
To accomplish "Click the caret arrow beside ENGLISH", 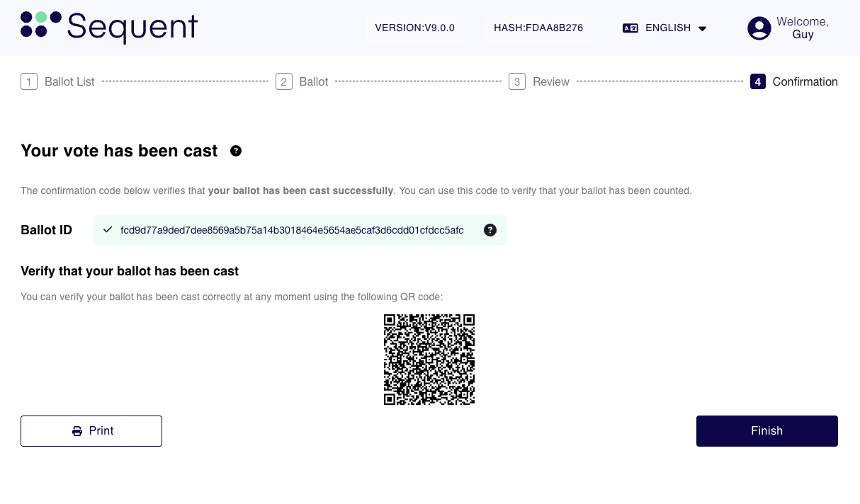I will tap(702, 29).
